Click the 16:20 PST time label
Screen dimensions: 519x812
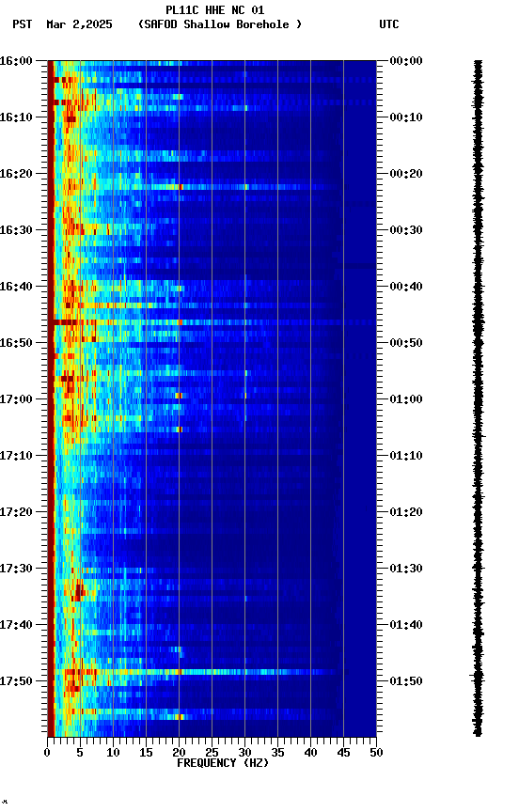pos(16,174)
